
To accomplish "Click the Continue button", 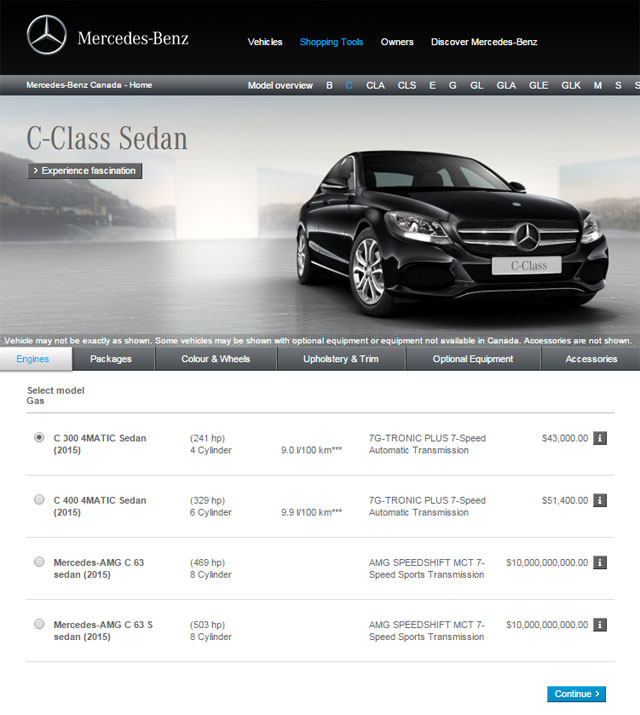I will tap(576, 694).
